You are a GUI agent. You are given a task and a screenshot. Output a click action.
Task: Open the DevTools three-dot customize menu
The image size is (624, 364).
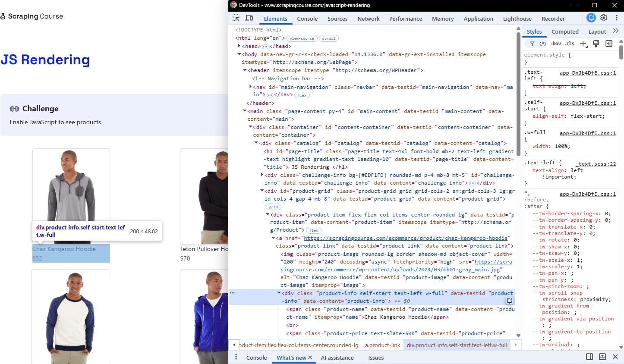616,18
